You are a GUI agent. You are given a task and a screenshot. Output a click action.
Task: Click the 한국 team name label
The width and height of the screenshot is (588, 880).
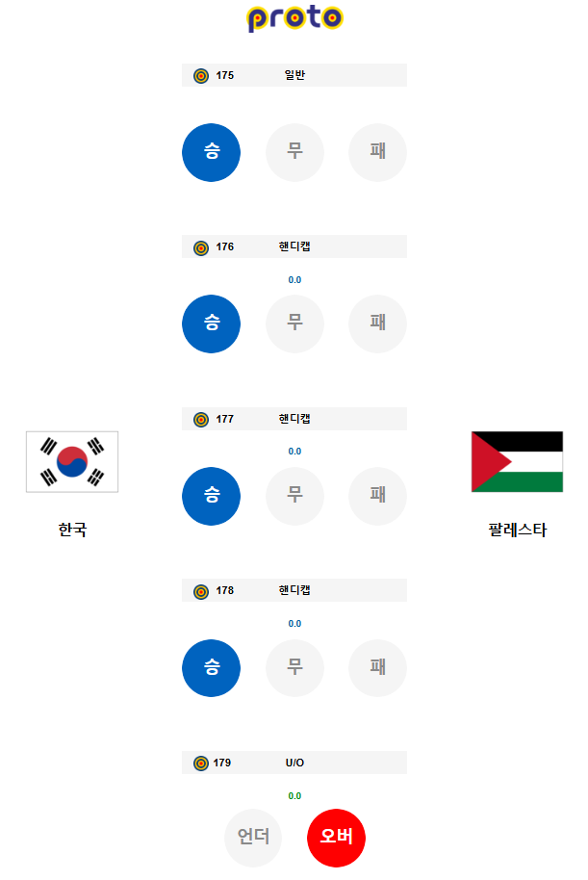click(72, 530)
